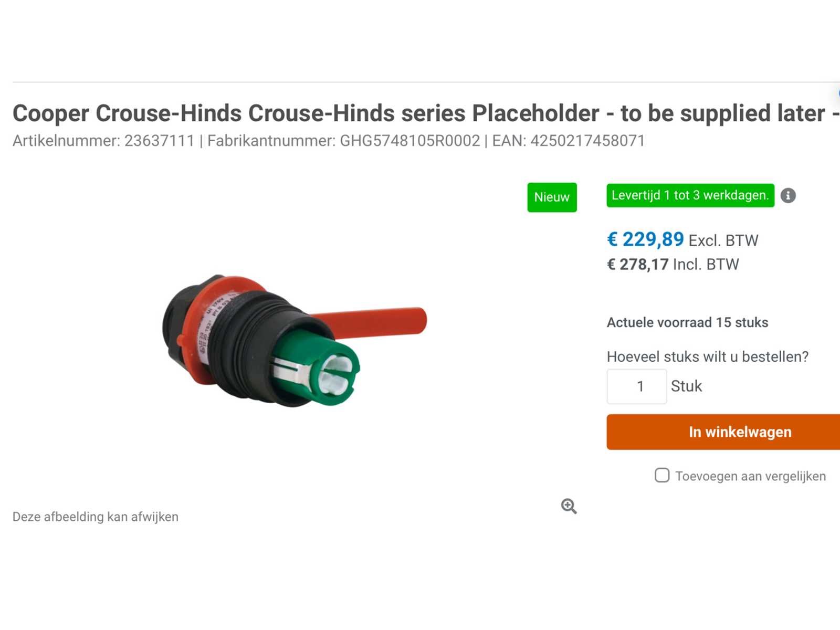This screenshot has width=840, height=630.
Task: Click the quantity input field
Action: (x=636, y=386)
